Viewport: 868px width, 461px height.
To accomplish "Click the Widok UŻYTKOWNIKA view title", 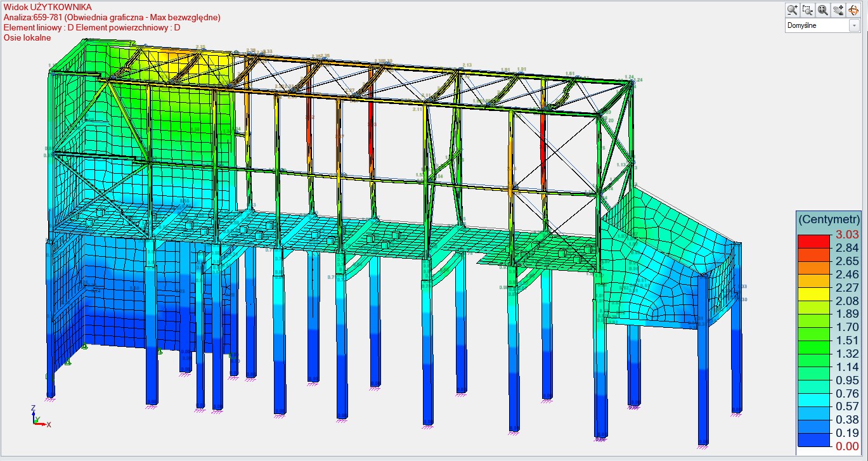I will (48, 7).
